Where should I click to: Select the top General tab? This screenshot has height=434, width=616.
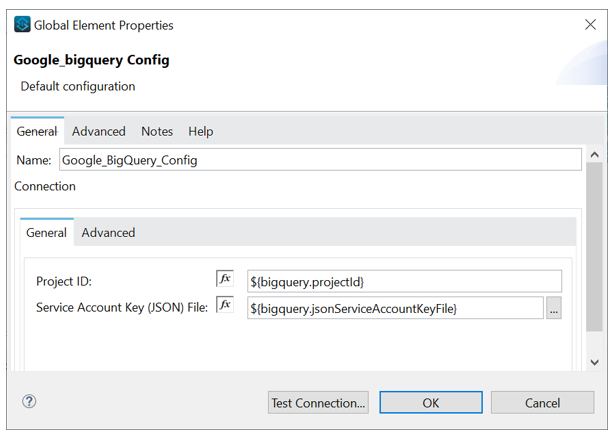(37, 131)
